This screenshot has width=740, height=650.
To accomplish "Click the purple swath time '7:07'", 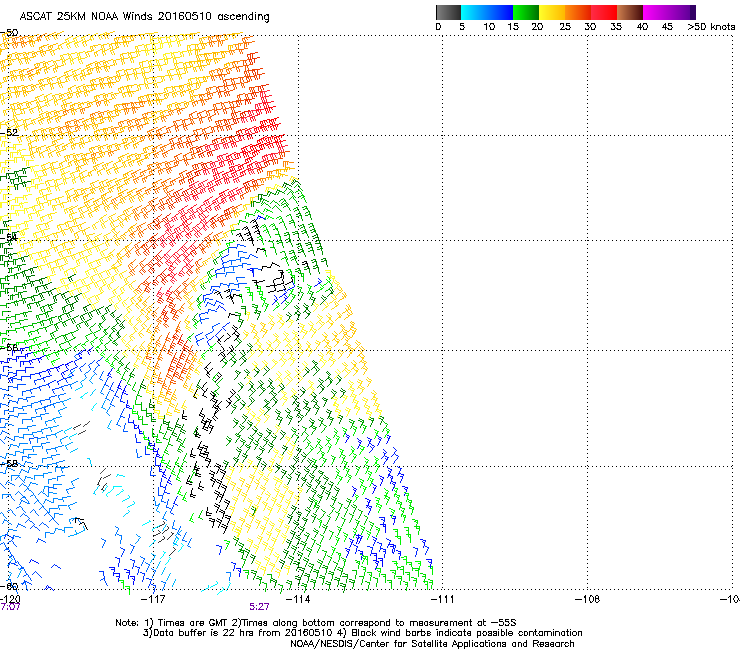I will coord(10,607).
